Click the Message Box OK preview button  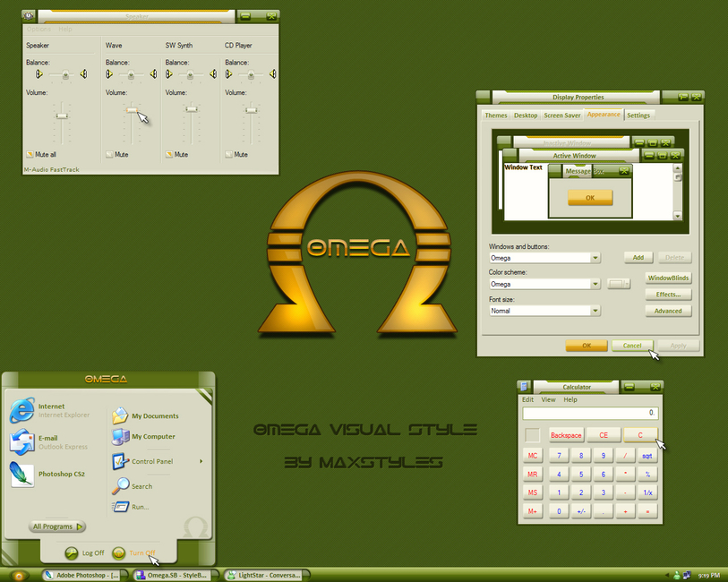click(x=590, y=198)
